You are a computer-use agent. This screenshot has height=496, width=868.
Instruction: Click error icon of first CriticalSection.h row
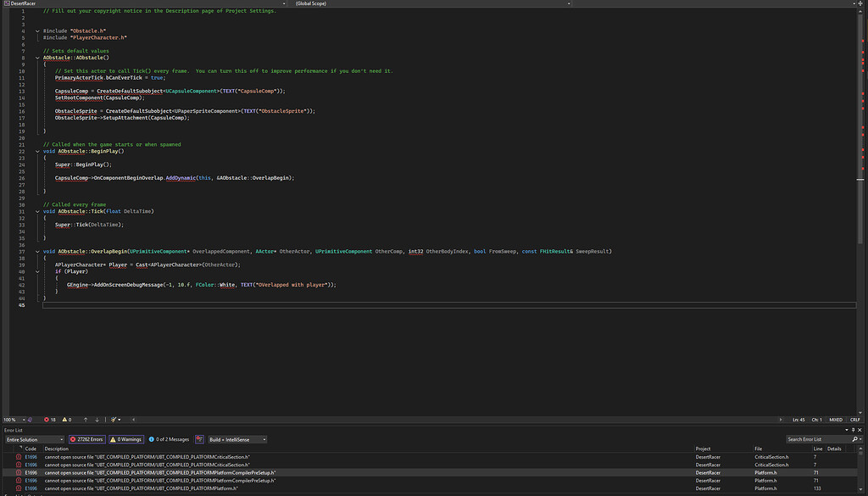19,457
